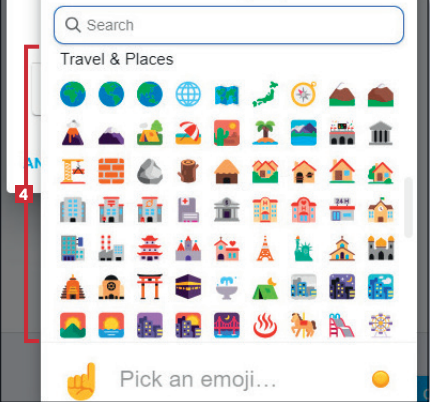Image resolution: width=430 pixels, height=402 pixels.
Task: Pick the Statue of Liberty emoji
Action: point(303,248)
